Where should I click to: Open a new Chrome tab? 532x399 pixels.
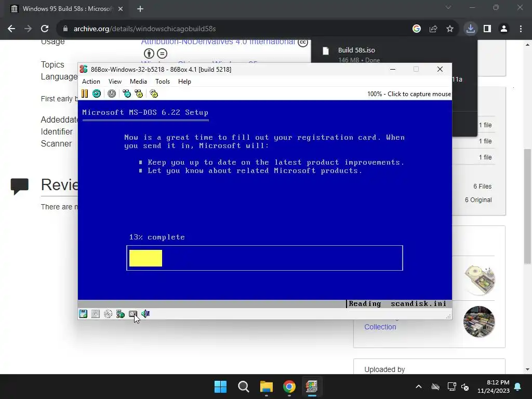pos(140,9)
